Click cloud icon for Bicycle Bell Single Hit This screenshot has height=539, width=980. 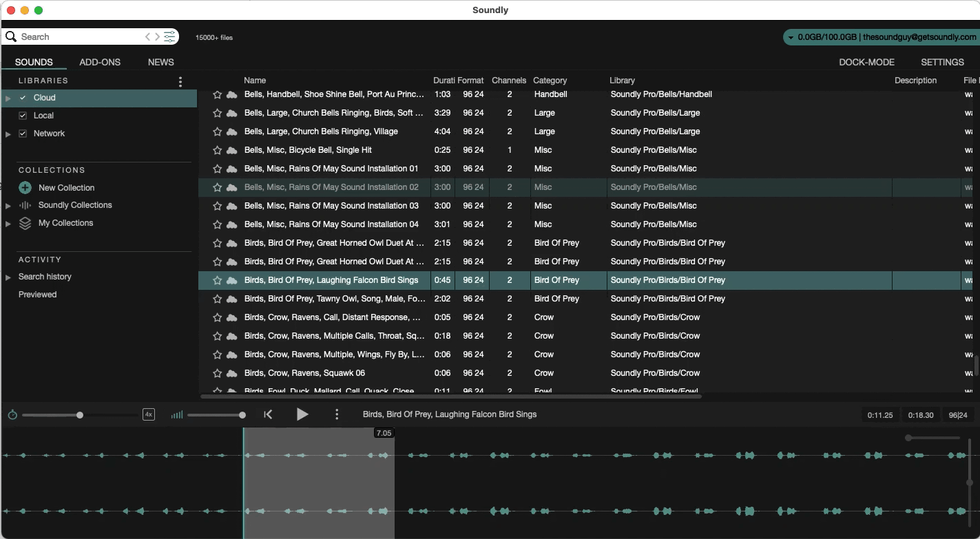pyautogui.click(x=232, y=151)
